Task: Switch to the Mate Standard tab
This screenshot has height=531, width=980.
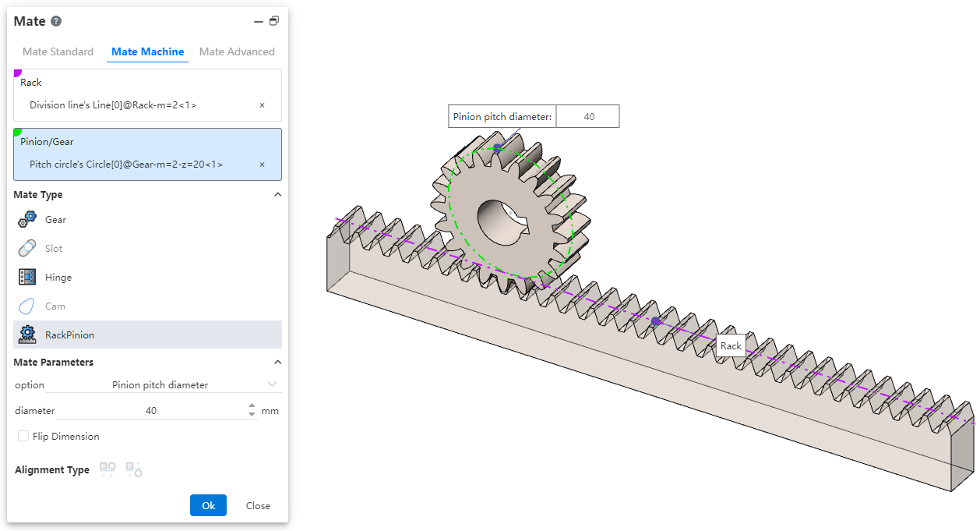Action: 58,52
